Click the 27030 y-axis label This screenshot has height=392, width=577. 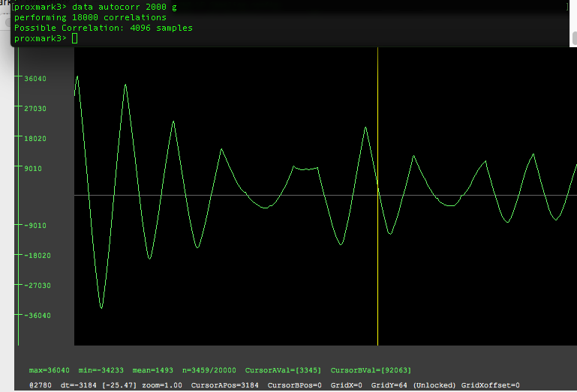click(35, 109)
